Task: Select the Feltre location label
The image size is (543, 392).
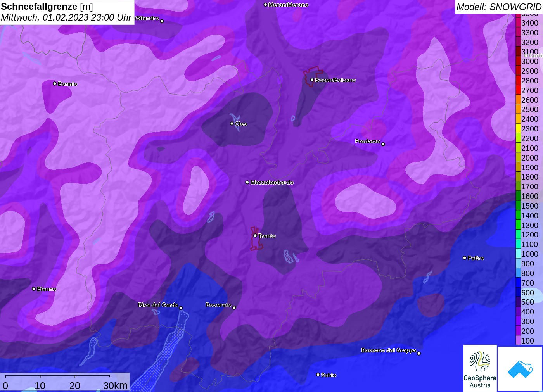Action: tap(476, 258)
